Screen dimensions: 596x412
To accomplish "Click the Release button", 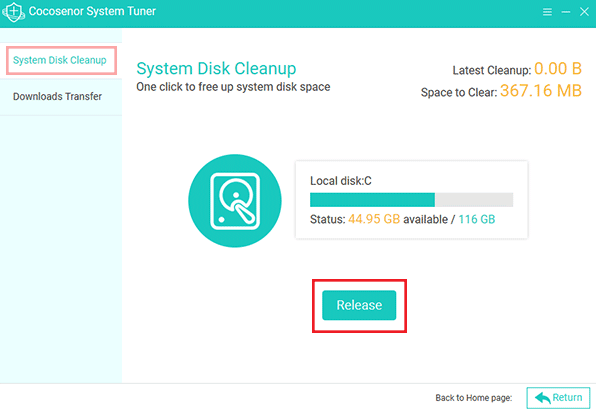I will pos(359,305).
